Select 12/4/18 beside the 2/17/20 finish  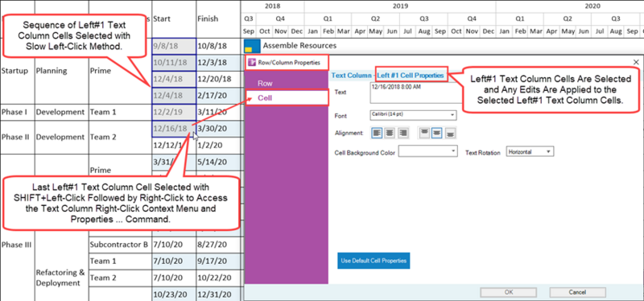click(174, 96)
